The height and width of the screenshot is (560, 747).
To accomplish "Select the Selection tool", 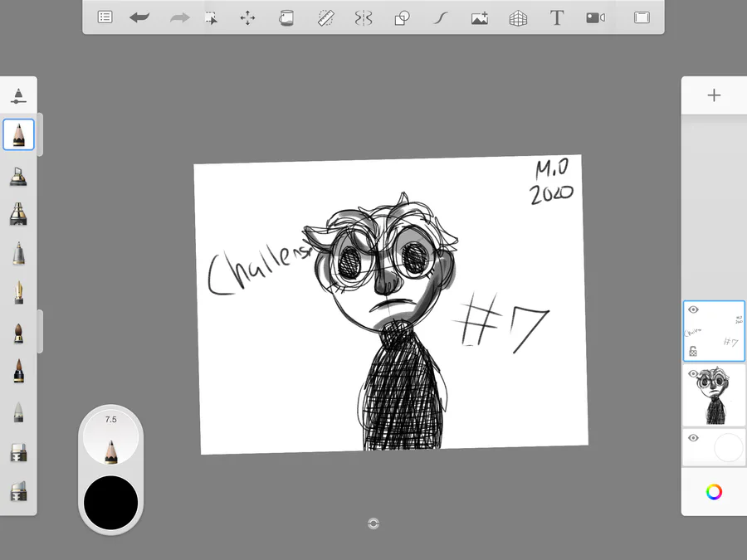I will (x=211, y=18).
